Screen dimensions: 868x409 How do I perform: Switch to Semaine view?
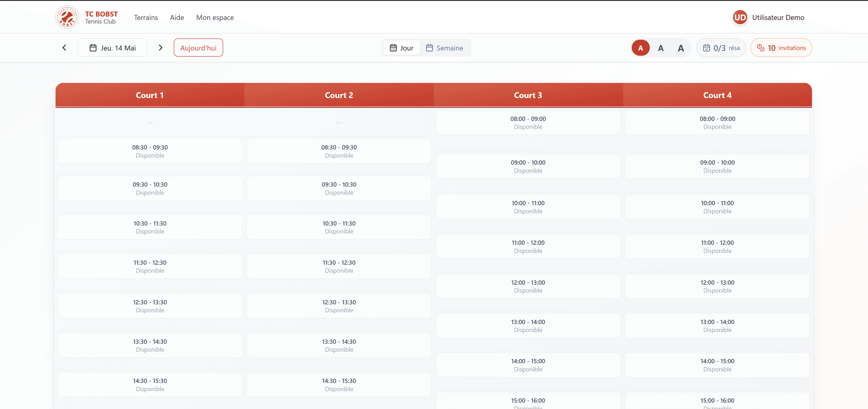tap(445, 48)
